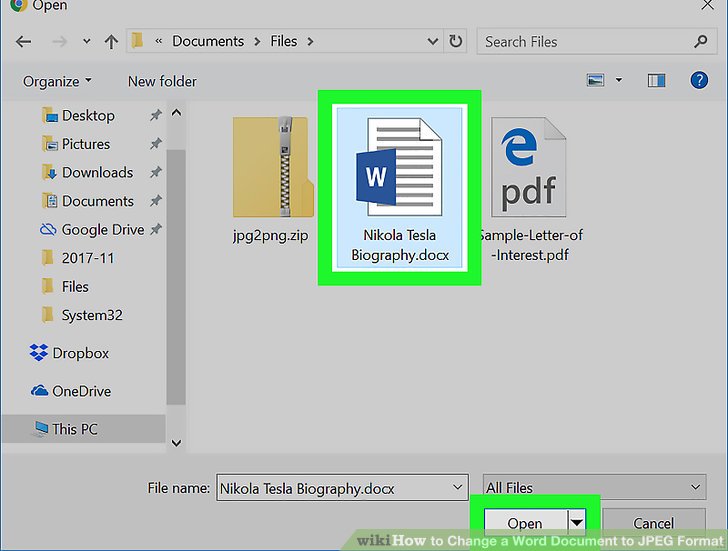This screenshot has width=728, height=551.
Task: Open Documents in the navigation pane
Action: 98,201
